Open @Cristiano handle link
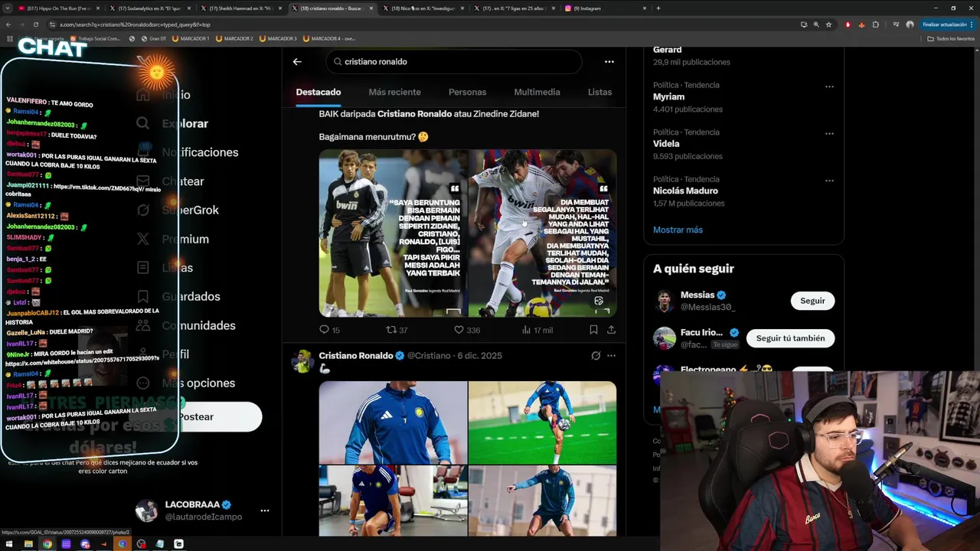 coord(429,356)
